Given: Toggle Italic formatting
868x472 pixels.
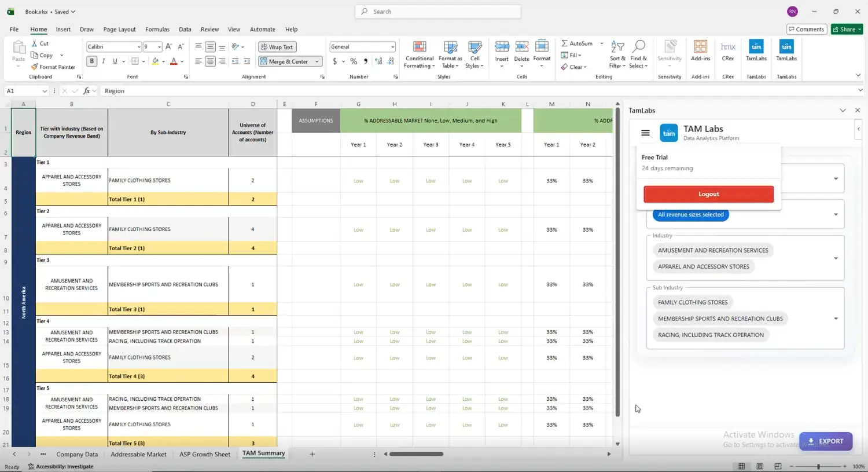Looking at the screenshot, I should click(x=104, y=61).
